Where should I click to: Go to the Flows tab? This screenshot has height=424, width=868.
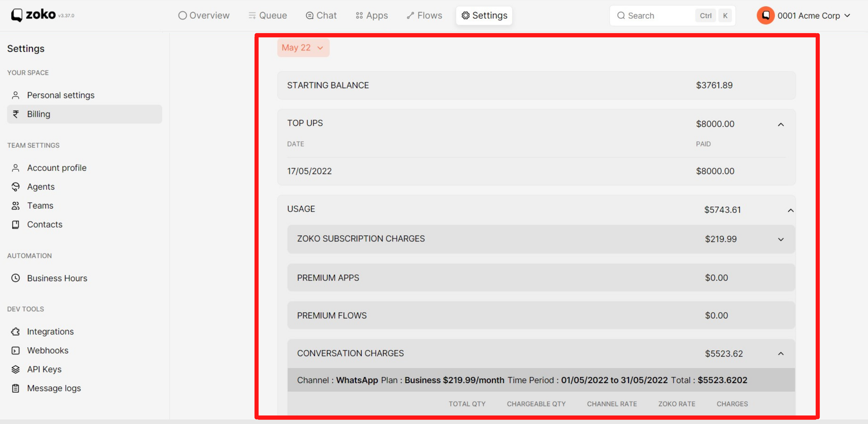point(424,16)
